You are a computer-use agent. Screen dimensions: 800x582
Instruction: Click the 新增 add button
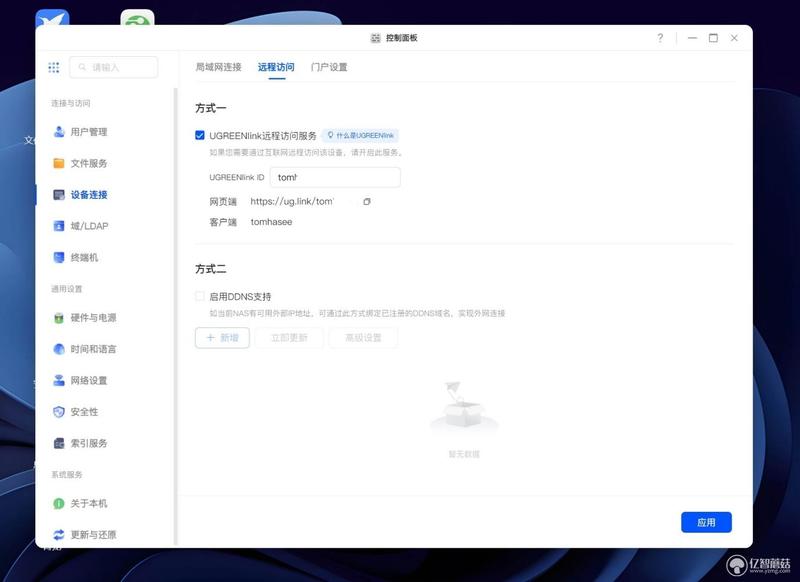pyautogui.click(x=222, y=338)
